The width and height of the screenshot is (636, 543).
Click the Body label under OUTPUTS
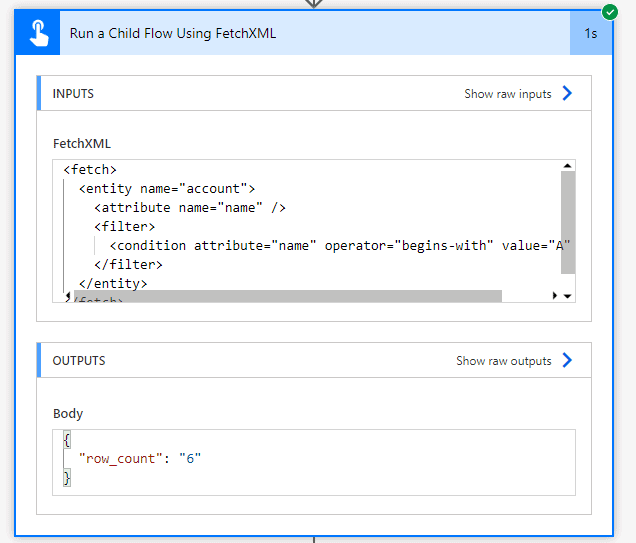(x=68, y=414)
